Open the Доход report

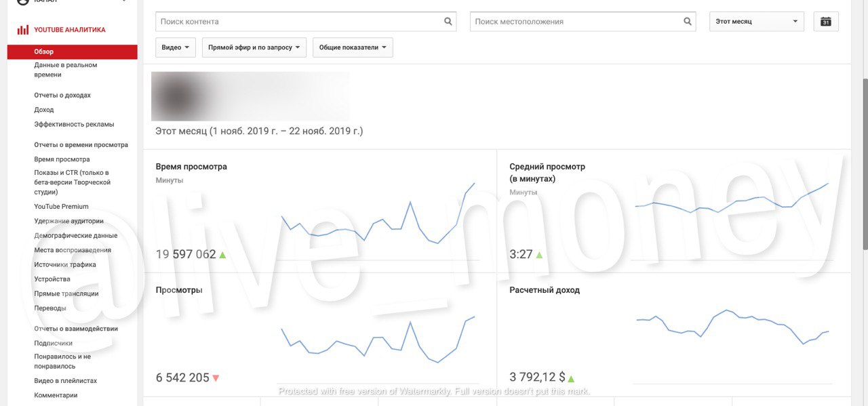tap(44, 110)
